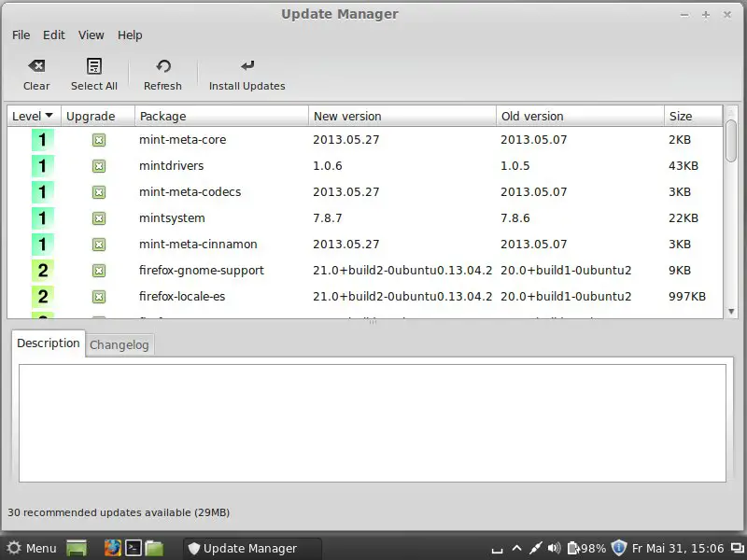
Task: Open the file manager folder icon
Action: click(154, 548)
